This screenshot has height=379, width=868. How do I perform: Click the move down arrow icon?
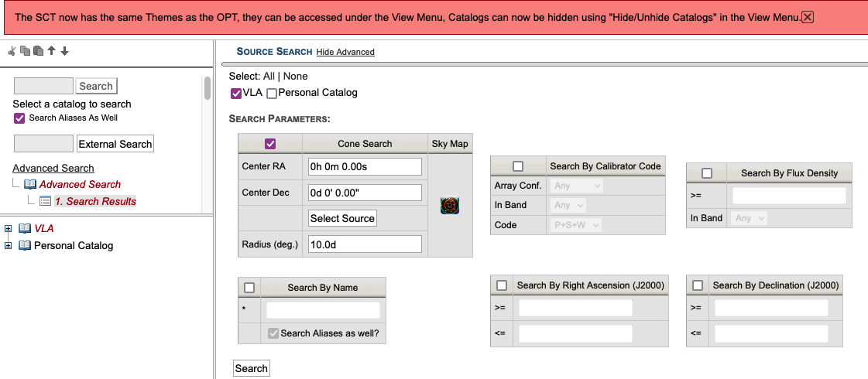coord(65,51)
